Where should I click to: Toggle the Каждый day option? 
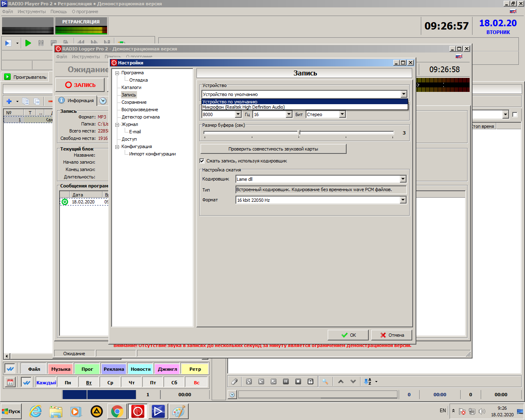click(x=46, y=383)
